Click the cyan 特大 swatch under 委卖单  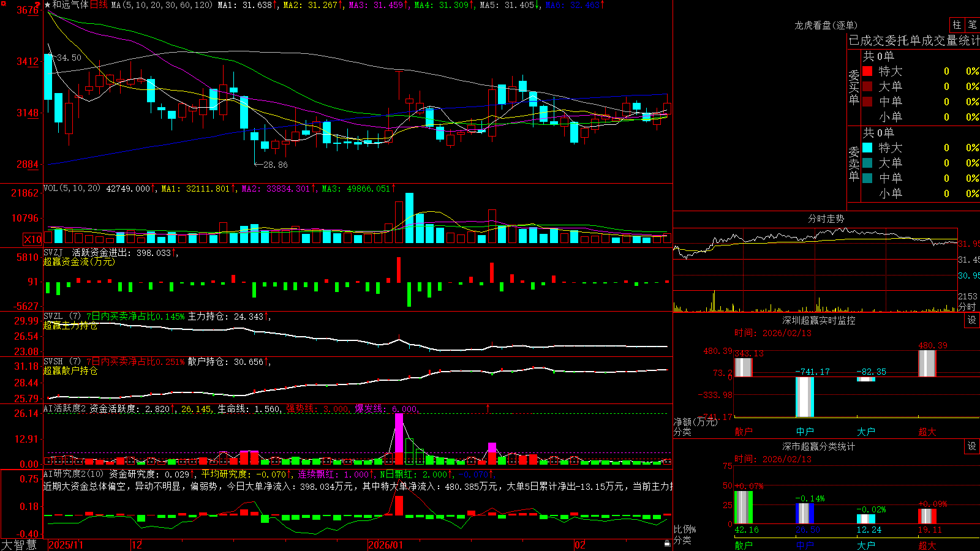point(867,148)
